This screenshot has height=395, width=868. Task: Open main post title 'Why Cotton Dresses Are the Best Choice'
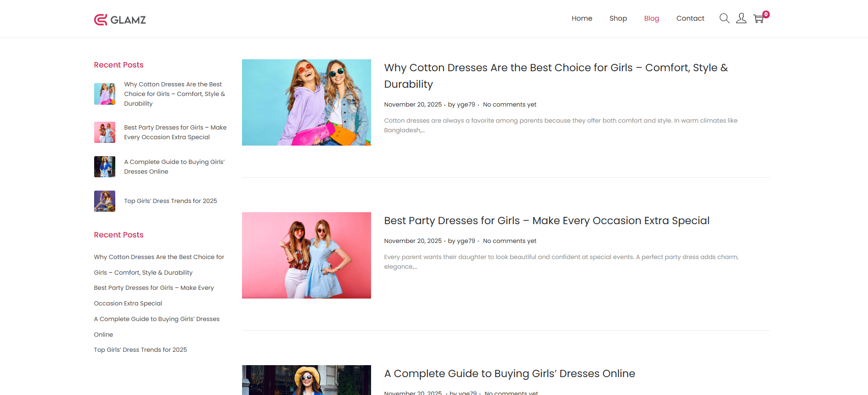[556, 68]
